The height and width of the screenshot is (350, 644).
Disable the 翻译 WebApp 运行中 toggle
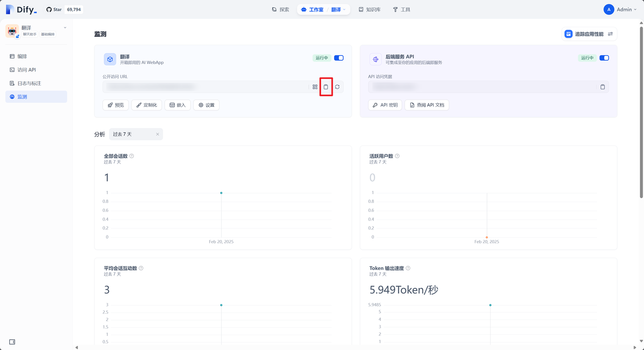(x=339, y=58)
